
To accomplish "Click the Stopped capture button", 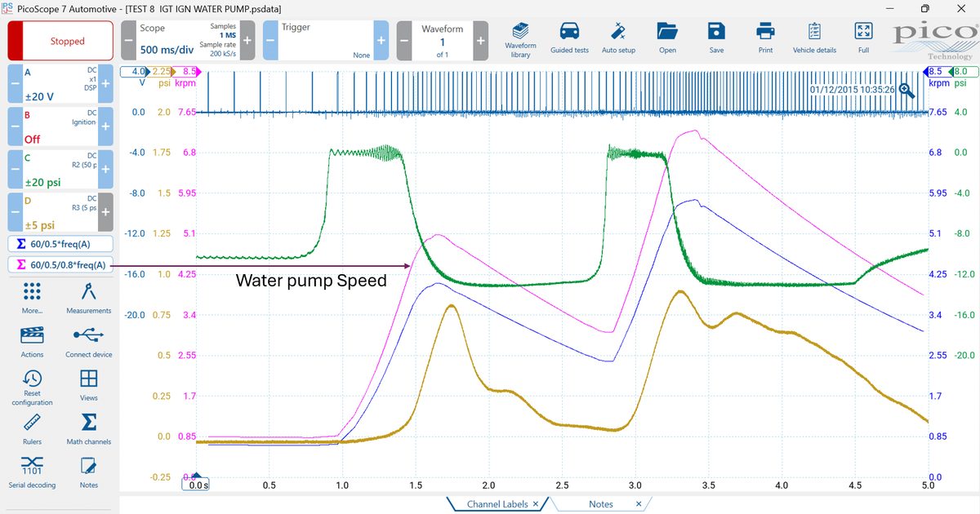I will (x=60, y=41).
